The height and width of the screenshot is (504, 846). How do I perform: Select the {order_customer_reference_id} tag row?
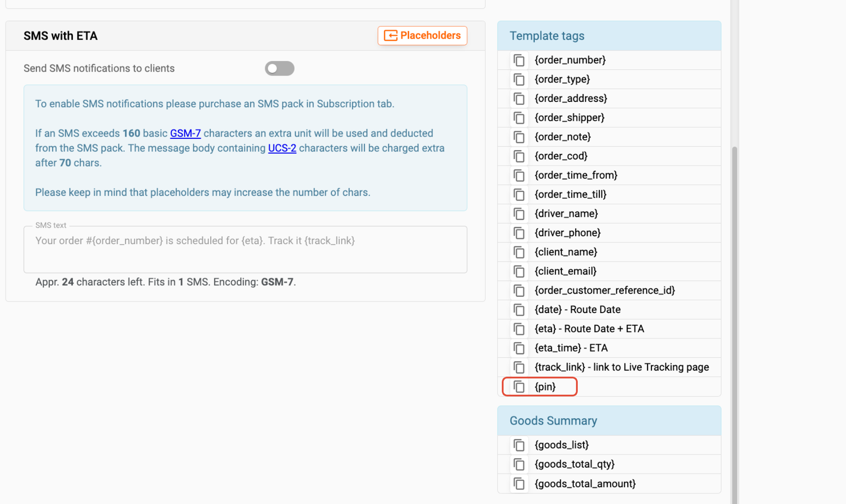[x=605, y=291]
